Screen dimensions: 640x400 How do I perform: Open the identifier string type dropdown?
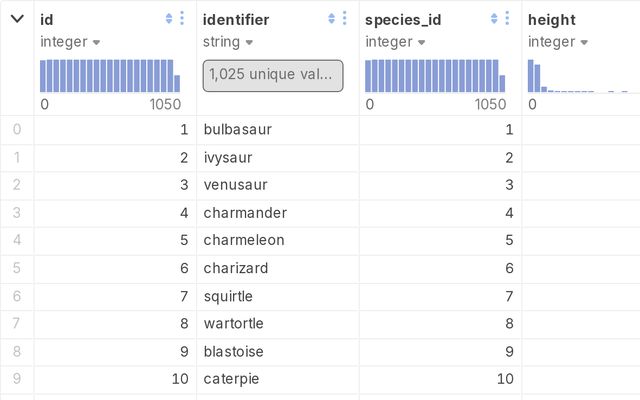click(226, 42)
